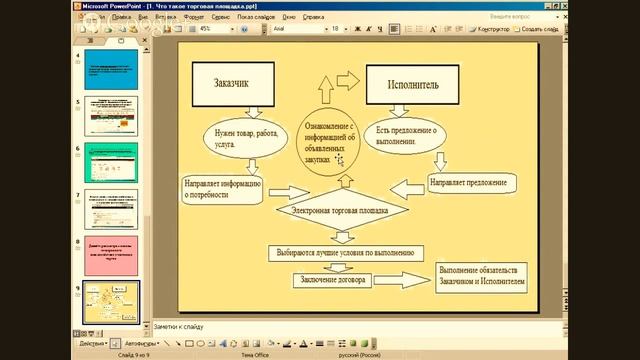Screen dimensions: 640x360
Task: Open the Показ слайдов menu
Action: 256,17
